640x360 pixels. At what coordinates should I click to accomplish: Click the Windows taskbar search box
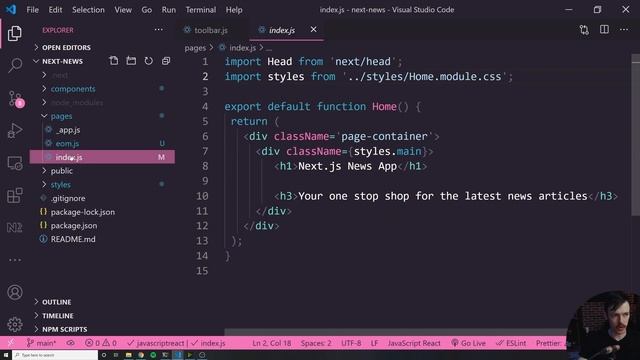click(55, 355)
